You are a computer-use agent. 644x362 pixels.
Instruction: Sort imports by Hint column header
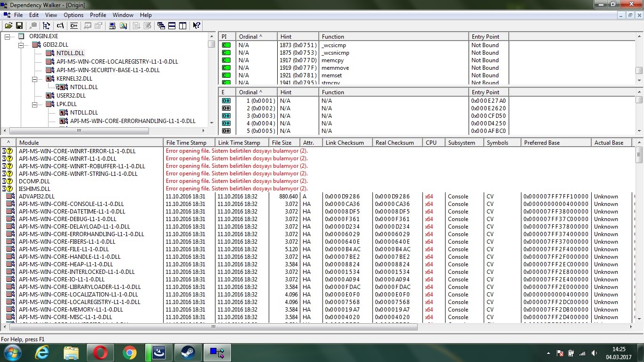pos(297,36)
